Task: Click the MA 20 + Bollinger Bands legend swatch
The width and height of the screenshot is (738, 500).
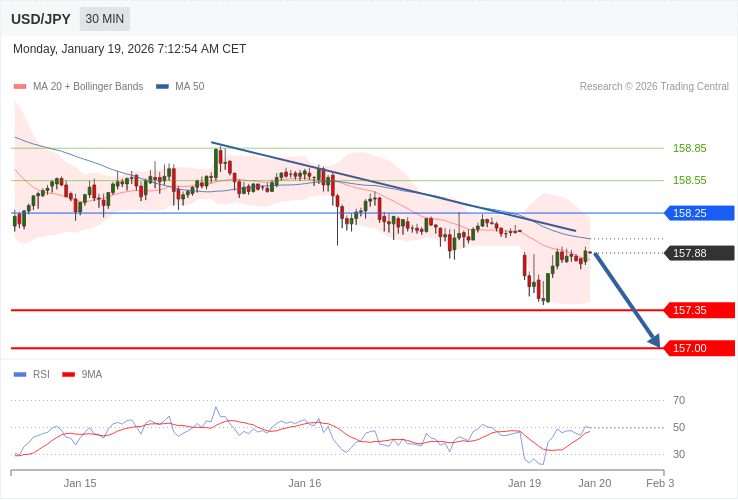Action: click(x=20, y=87)
